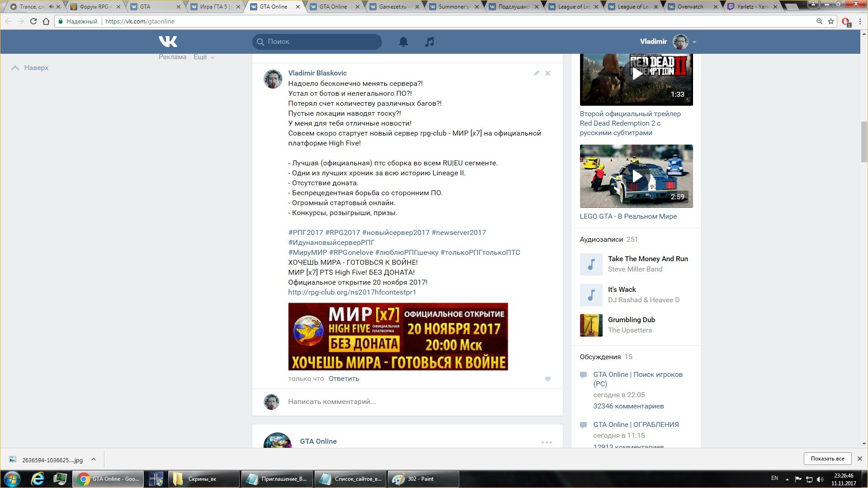Open the rpg-club.org contest link
868x488 pixels.
click(x=352, y=292)
